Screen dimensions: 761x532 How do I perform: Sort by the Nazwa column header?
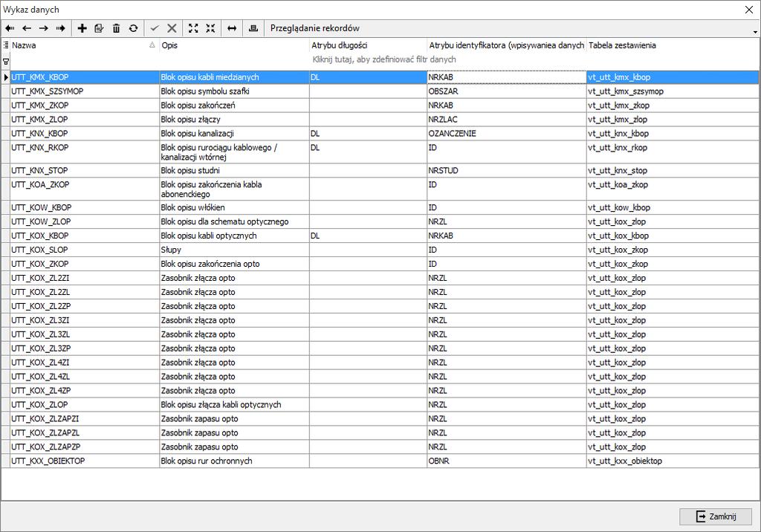[x=85, y=45]
